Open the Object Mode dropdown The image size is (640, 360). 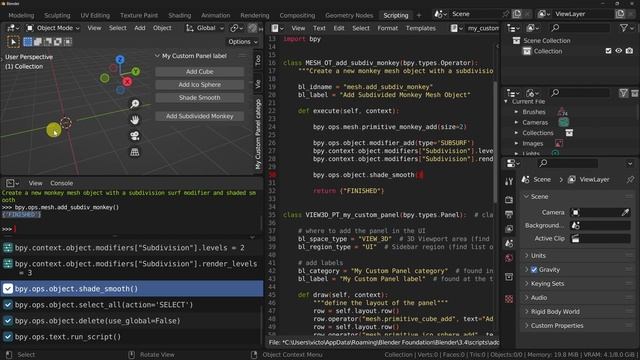point(53,28)
